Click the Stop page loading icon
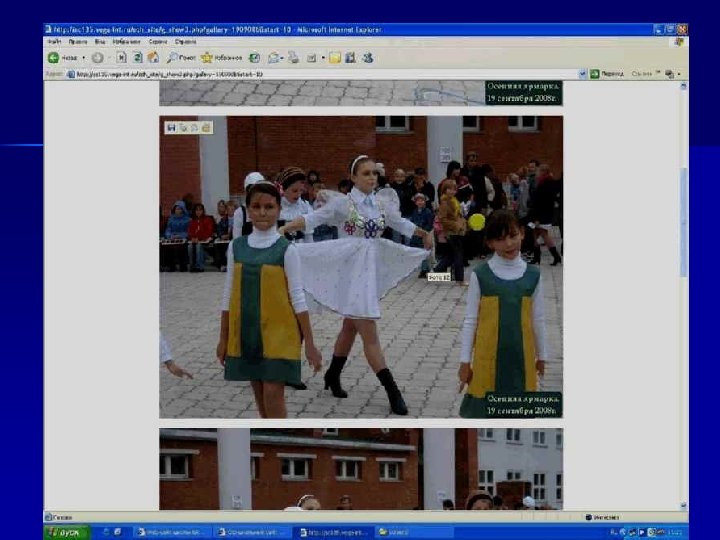 click(121, 58)
